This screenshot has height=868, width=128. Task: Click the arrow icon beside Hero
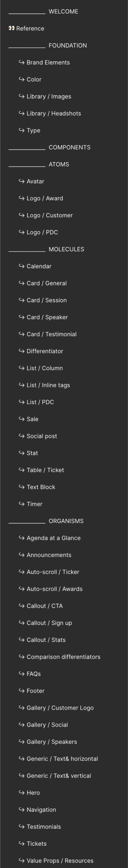coord(21,792)
